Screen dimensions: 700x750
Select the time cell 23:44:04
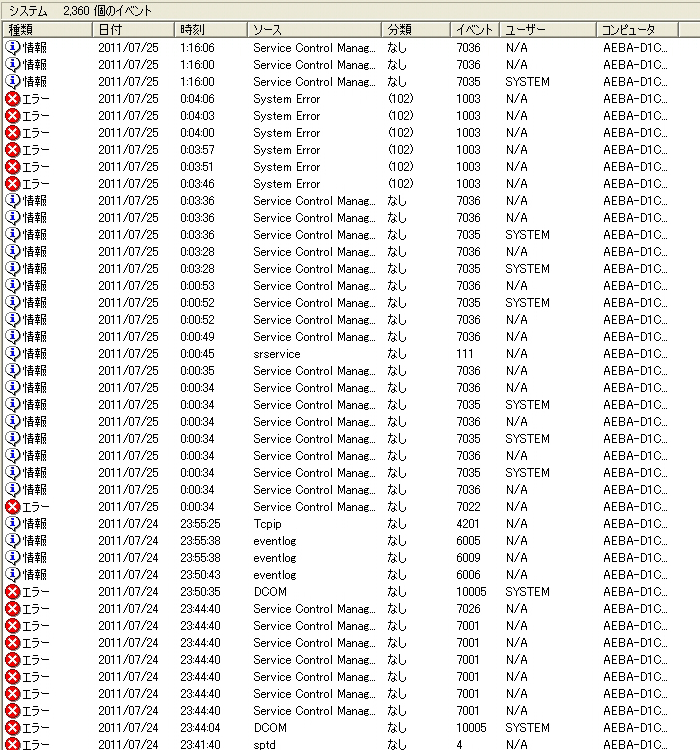(200, 728)
